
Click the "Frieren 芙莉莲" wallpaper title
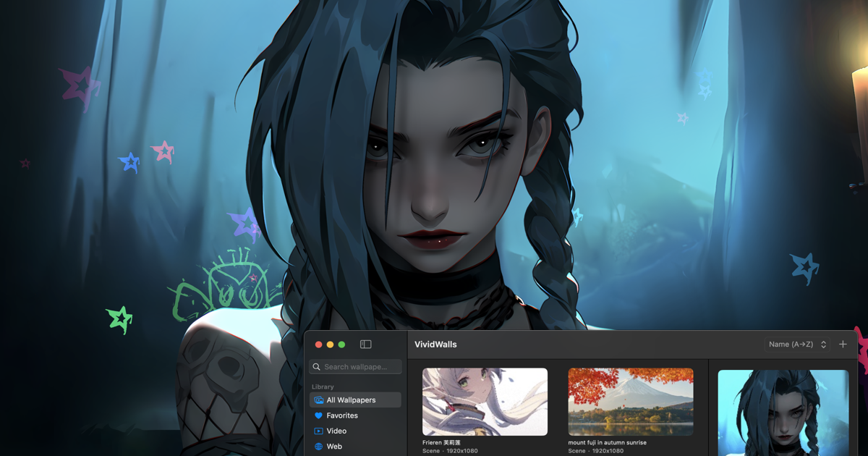coord(441,442)
